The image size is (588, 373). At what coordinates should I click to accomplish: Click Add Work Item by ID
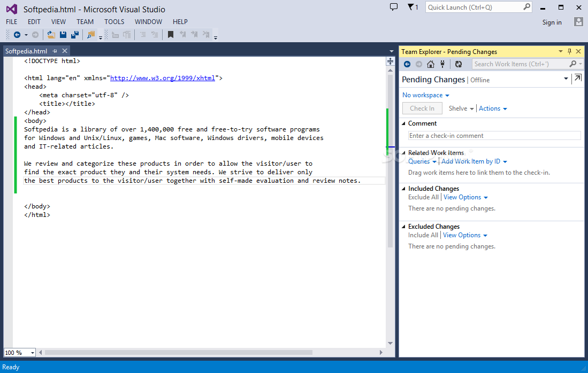[474, 161]
